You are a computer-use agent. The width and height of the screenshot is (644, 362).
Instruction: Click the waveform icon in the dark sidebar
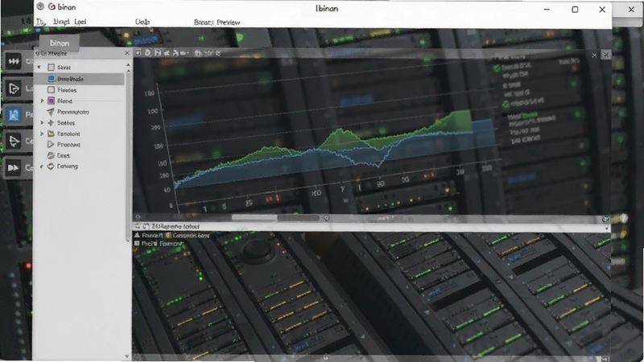(x=14, y=61)
